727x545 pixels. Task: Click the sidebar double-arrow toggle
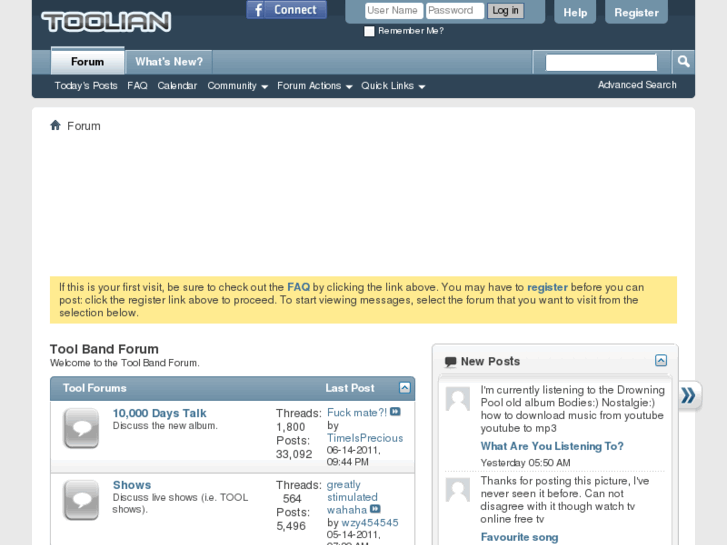click(689, 395)
